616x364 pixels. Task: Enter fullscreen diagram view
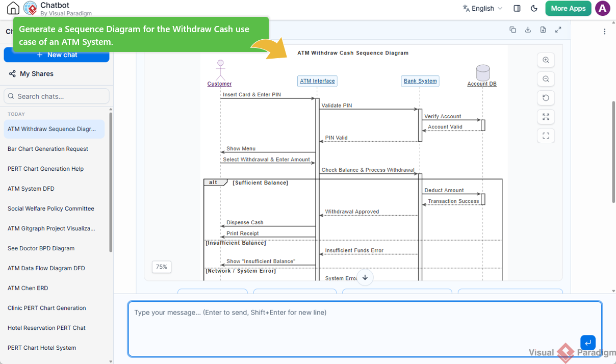(546, 136)
